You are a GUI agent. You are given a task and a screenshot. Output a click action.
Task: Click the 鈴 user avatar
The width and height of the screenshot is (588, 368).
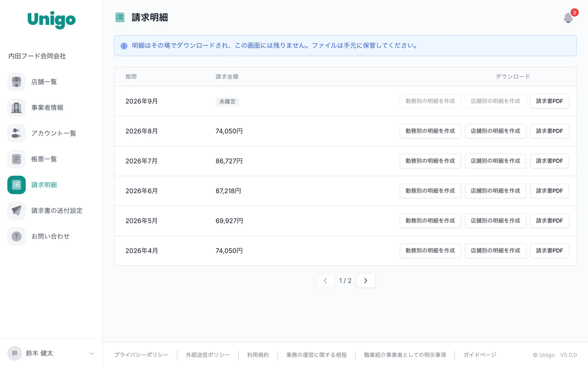(x=15, y=353)
